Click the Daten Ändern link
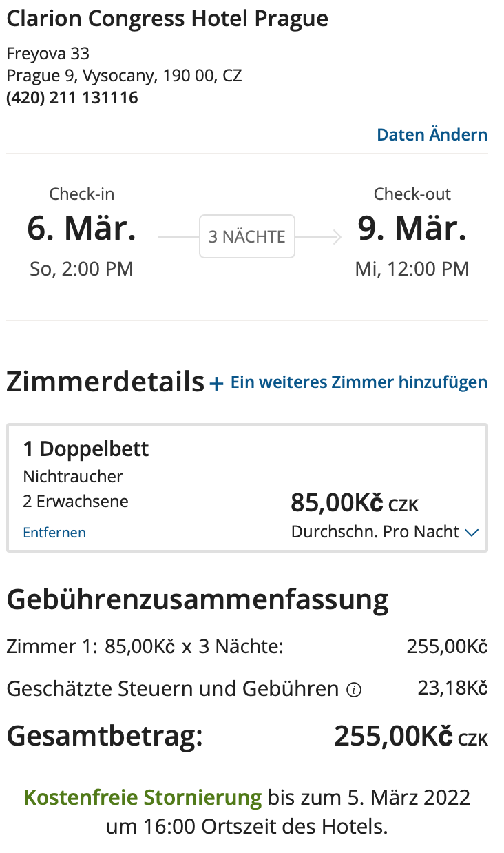This screenshot has height=853, width=504. click(432, 134)
